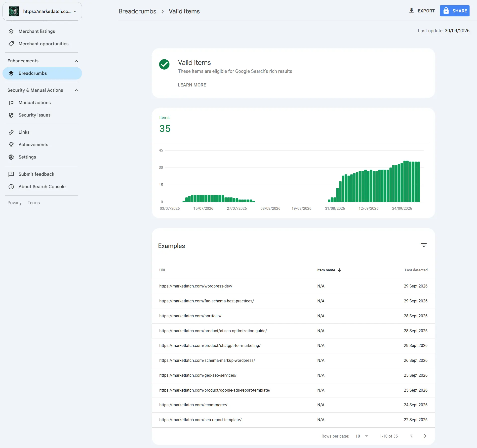Image resolution: width=477 pixels, height=448 pixels.
Task: Open the geo-aeo-services URL row
Action: [x=293, y=375]
